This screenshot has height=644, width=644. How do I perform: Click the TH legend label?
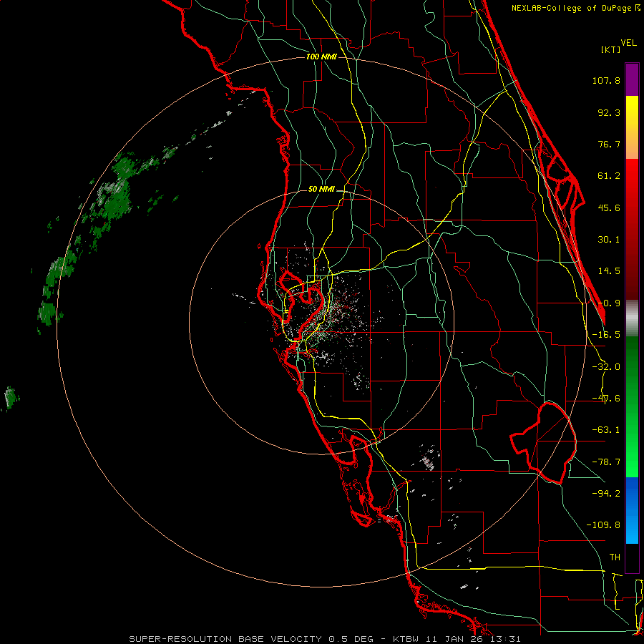coord(615,557)
